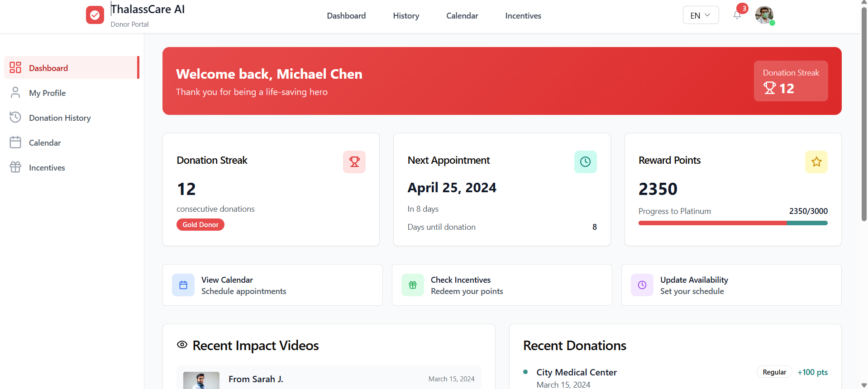This screenshot has width=868, height=389.
Task: Click the Dashboard grid icon in sidebar
Action: tap(15, 67)
